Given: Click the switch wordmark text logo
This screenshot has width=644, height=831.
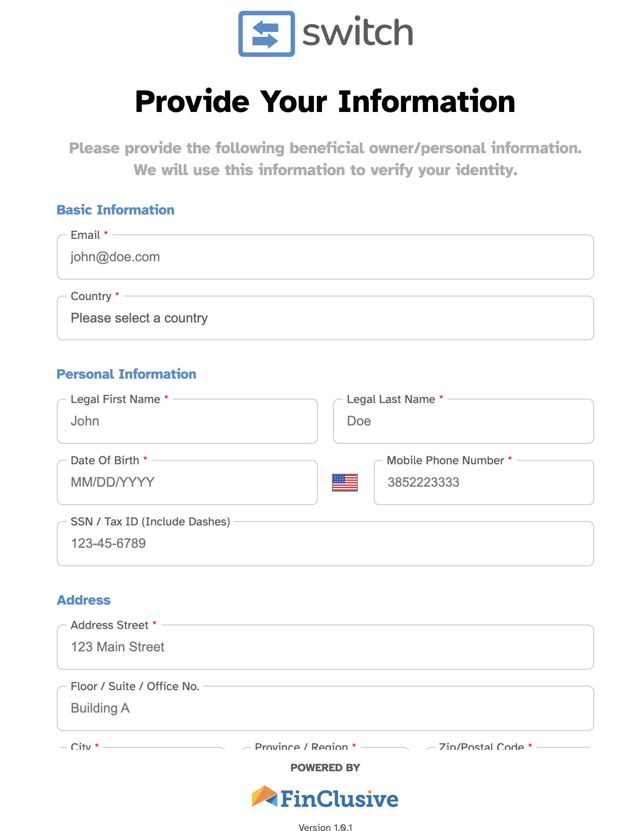Looking at the screenshot, I should coord(358,33).
